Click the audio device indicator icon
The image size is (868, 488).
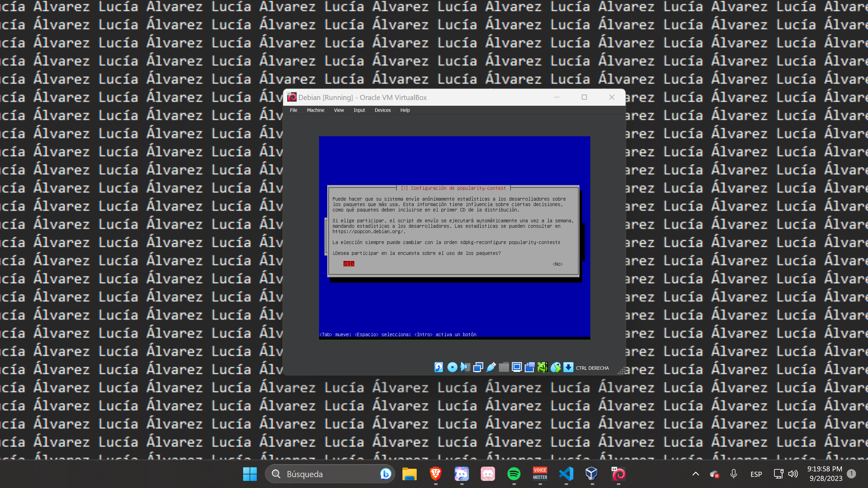pyautogui.click(x=465, y=367)
